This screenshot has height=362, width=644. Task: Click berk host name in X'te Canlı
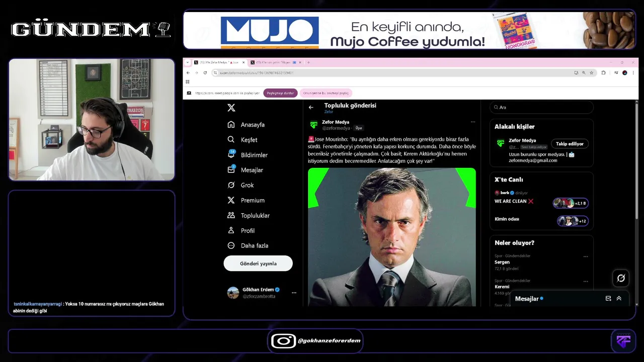click(504, 193)
